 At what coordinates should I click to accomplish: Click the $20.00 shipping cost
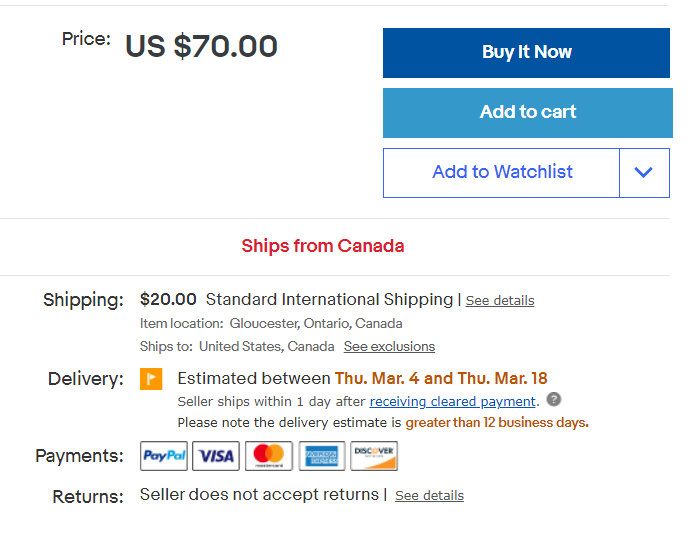(168, 299)
